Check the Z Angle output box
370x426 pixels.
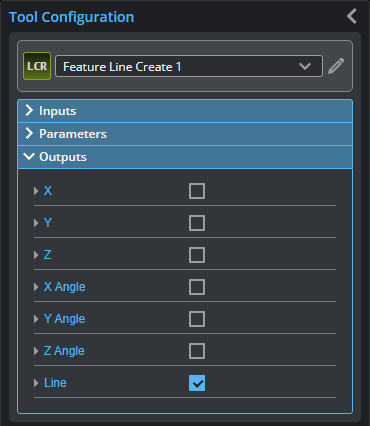click(197, 351)
